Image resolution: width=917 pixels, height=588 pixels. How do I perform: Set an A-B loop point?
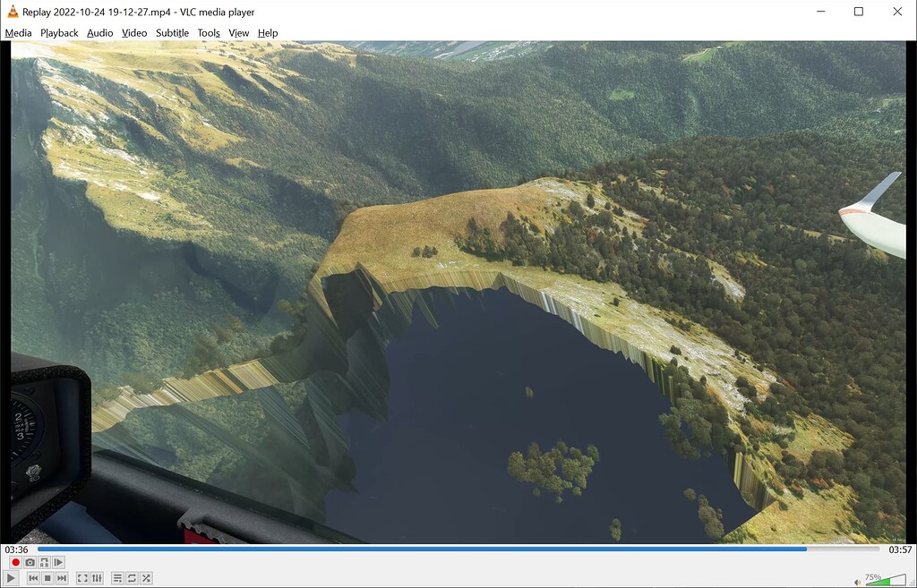(44, 563)
